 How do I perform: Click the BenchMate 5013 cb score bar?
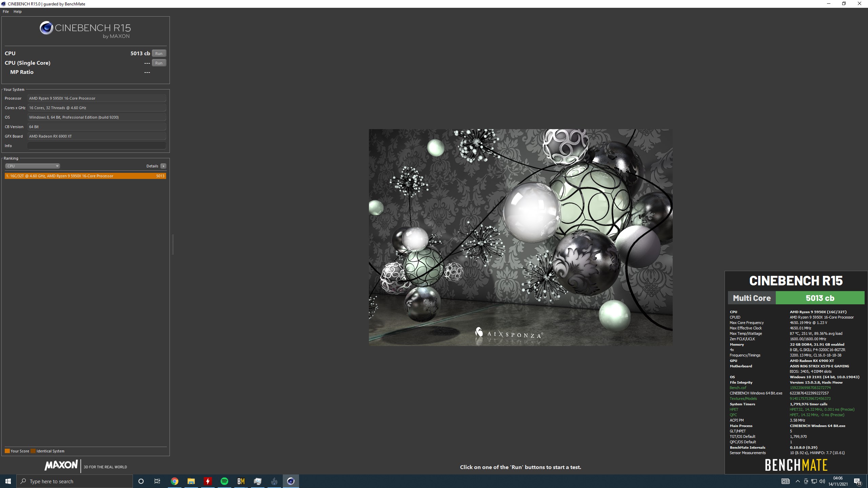[x=820, y=298]
